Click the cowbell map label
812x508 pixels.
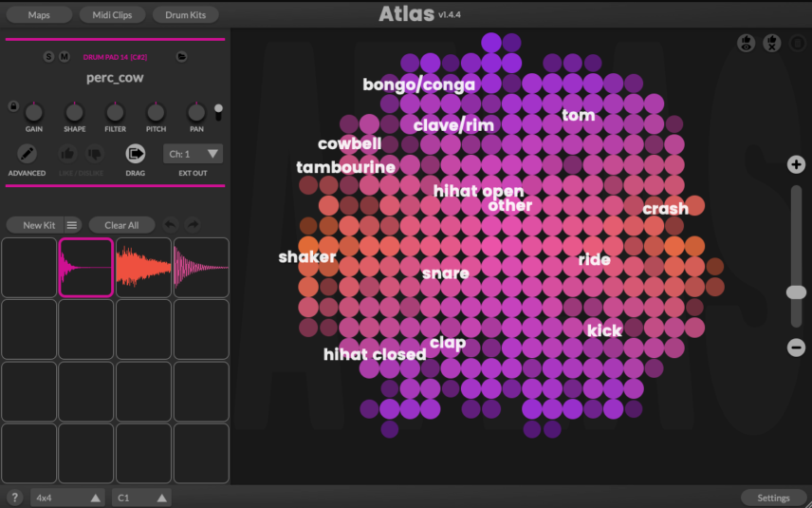(349, 143)
